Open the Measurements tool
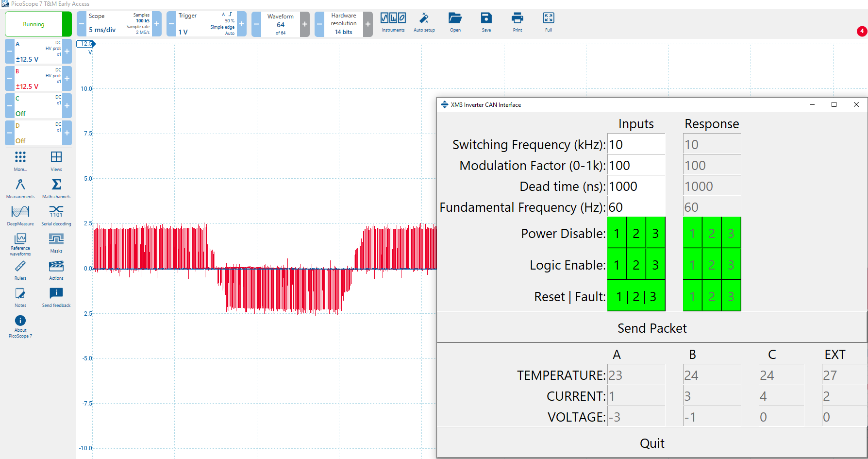868x459 pixels. (x=20, y=188)
